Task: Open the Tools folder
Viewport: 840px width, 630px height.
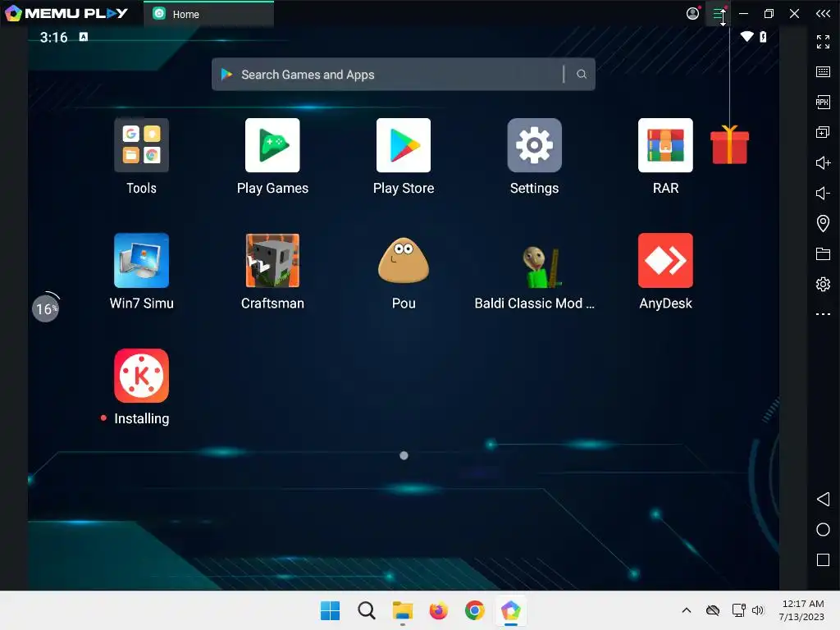Action: click(x=141, y=145)
